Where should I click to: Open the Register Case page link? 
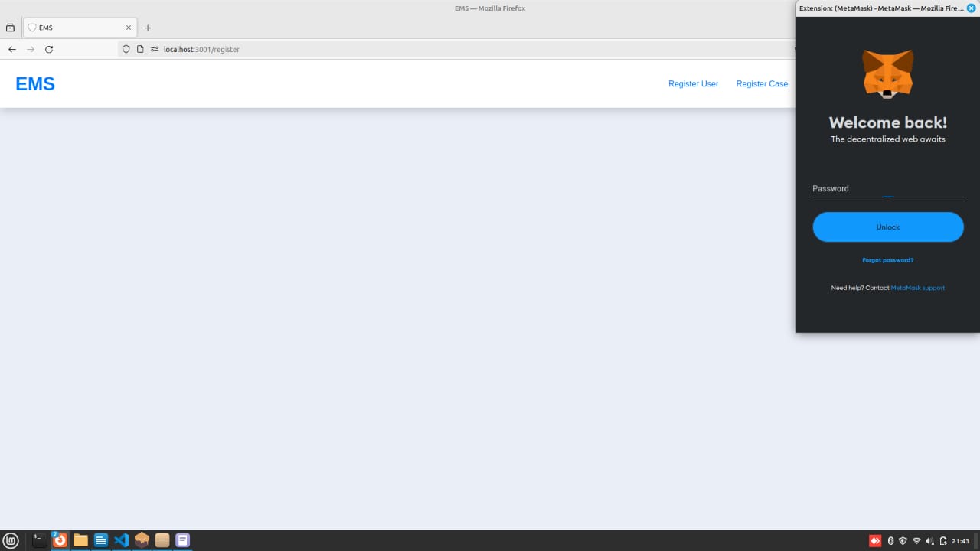(762, 84)
